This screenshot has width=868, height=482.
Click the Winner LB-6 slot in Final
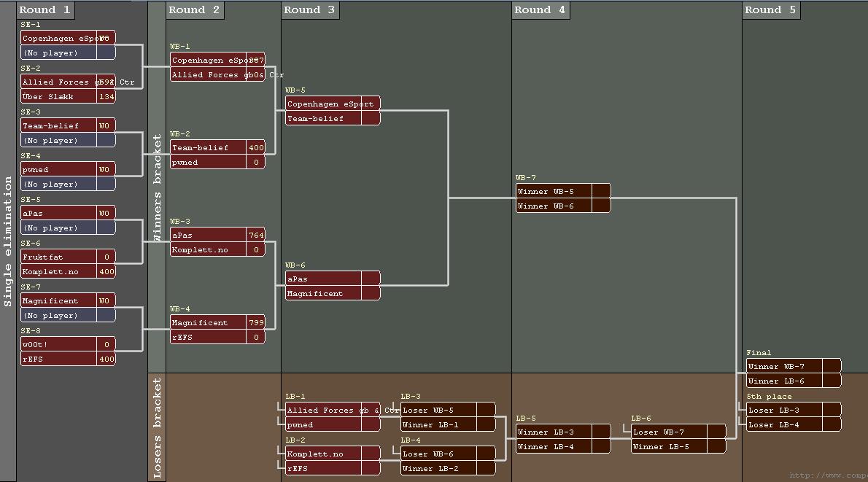(794, 380)
